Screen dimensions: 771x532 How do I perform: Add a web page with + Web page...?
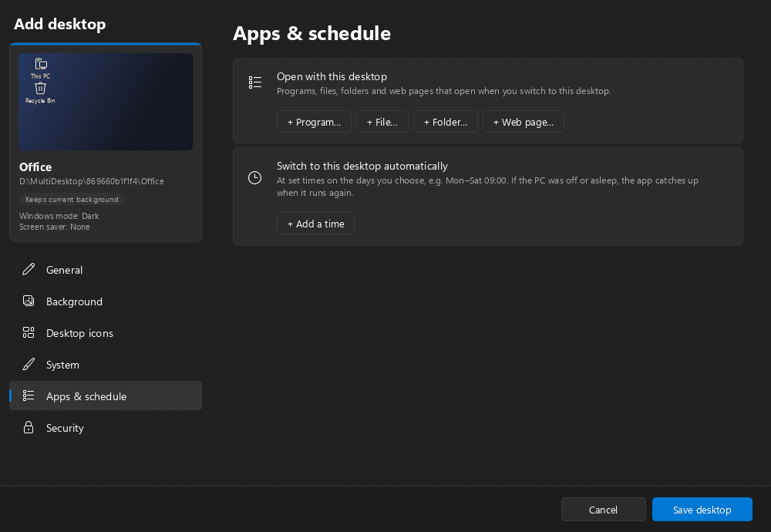coord(524,122)
